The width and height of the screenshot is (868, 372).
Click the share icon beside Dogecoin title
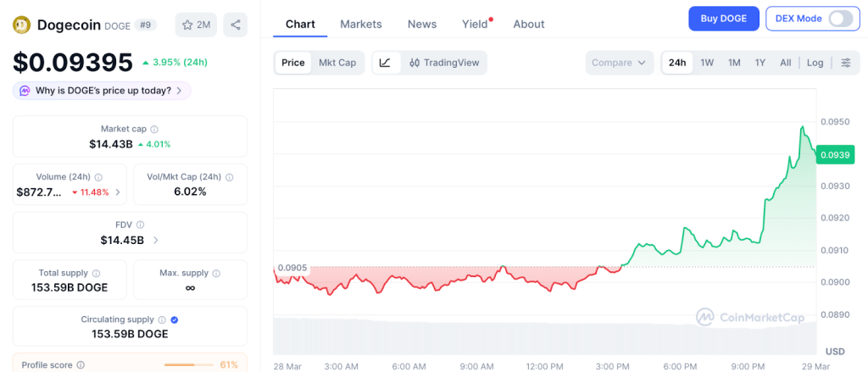pyautogui.click(x=235, y=25)
